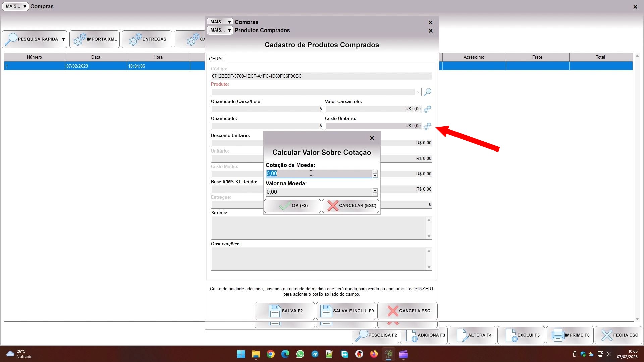Viewport: 644px width, 362px height.
Task: Open Firefox from taskbar
Action: [374, 354]
